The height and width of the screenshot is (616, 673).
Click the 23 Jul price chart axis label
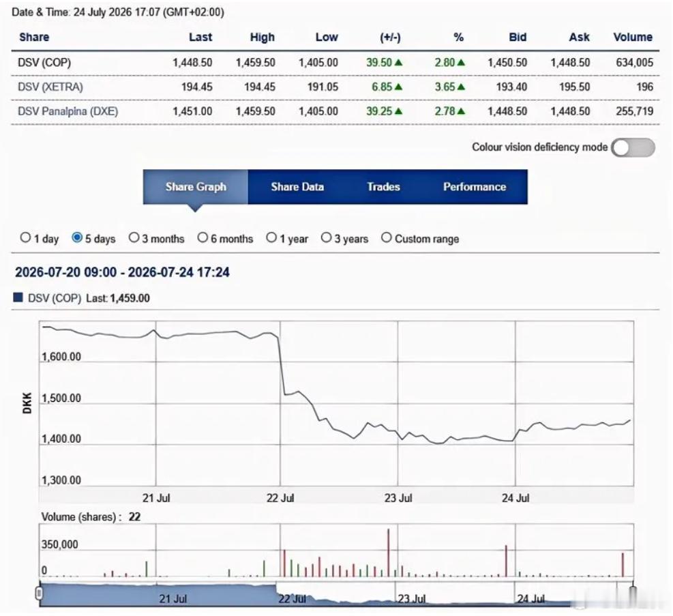click(398, 498)
